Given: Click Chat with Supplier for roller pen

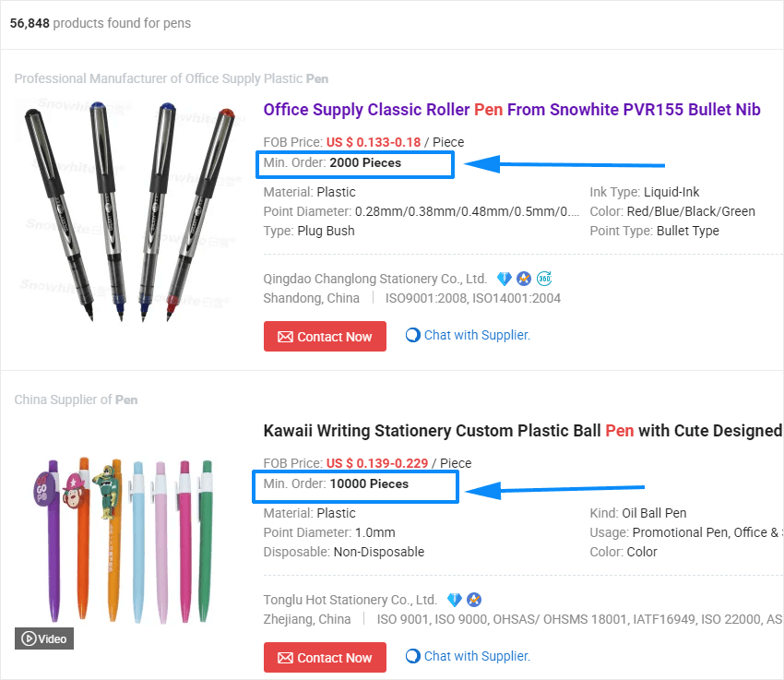Looking at the screenshot, I should coord(477,335).
